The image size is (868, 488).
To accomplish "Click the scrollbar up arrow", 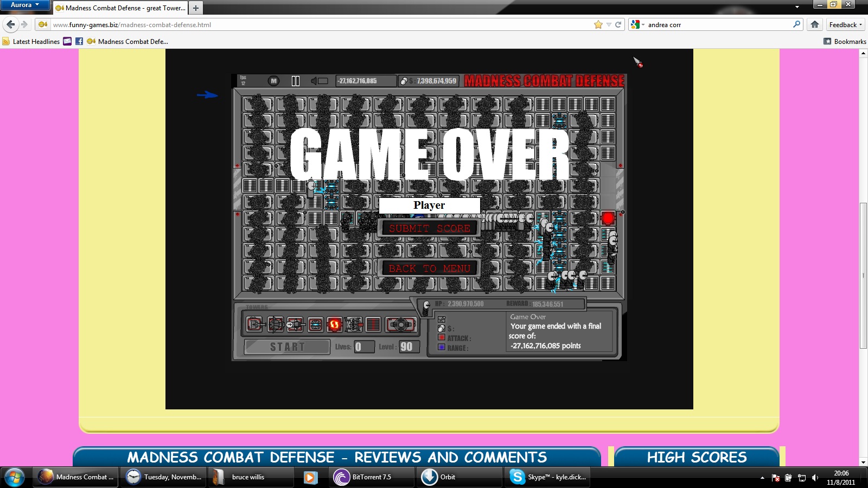I will click(863, 53).
